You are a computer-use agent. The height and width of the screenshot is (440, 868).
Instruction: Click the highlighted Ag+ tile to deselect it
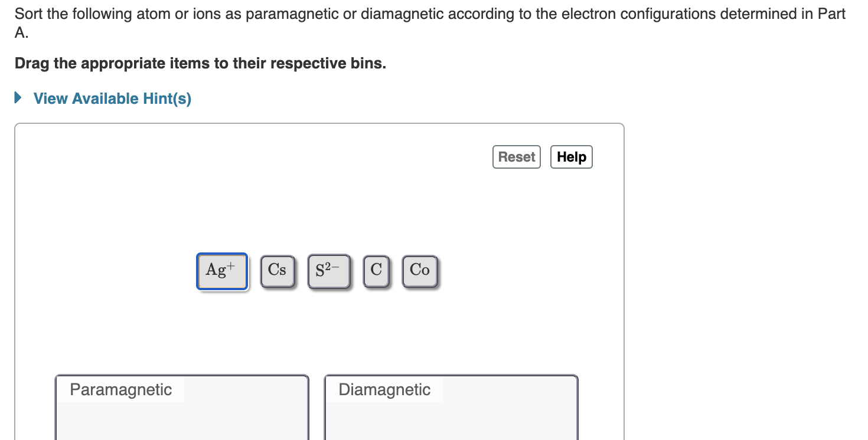click(221, 271)
